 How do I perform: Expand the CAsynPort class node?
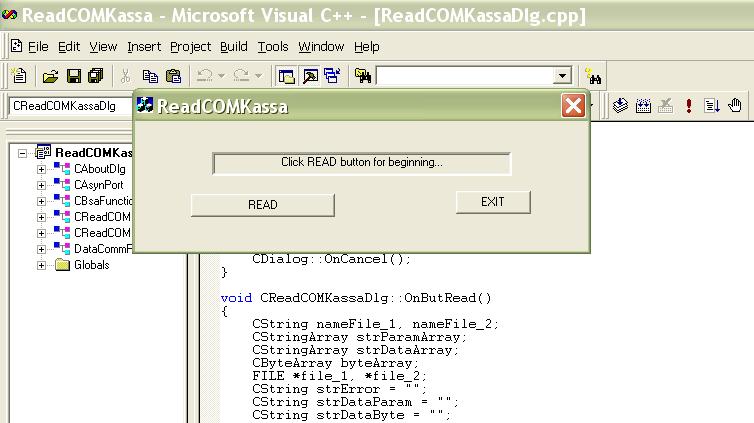click(41, 185)
